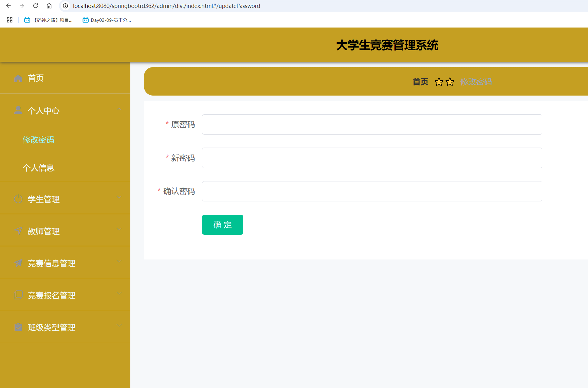Expand the 学生管理 menu via its chevron
This screenshot has width=588, height=388.
pyautogui.click(x=119, y=197)
